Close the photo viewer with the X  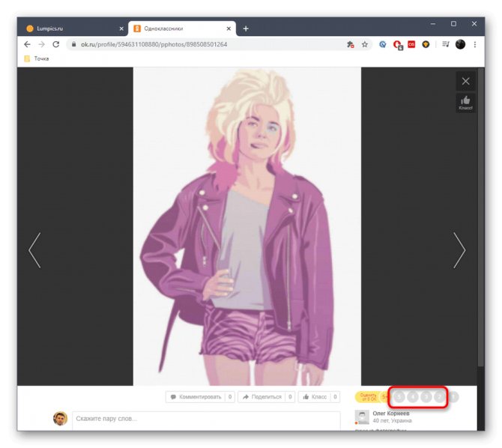(x=465, y=82)
